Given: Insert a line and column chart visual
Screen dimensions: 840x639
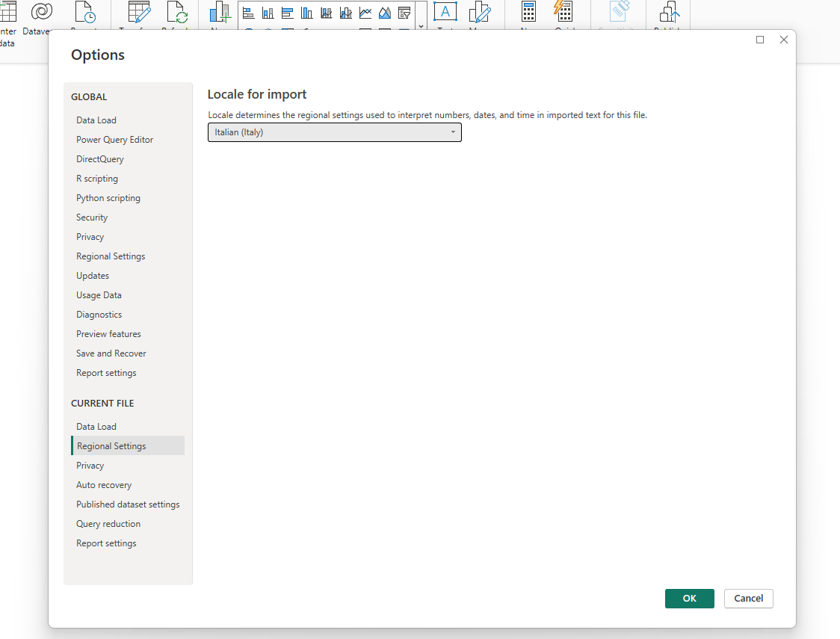Looking at the screenshot, I should tap(346, 12).
